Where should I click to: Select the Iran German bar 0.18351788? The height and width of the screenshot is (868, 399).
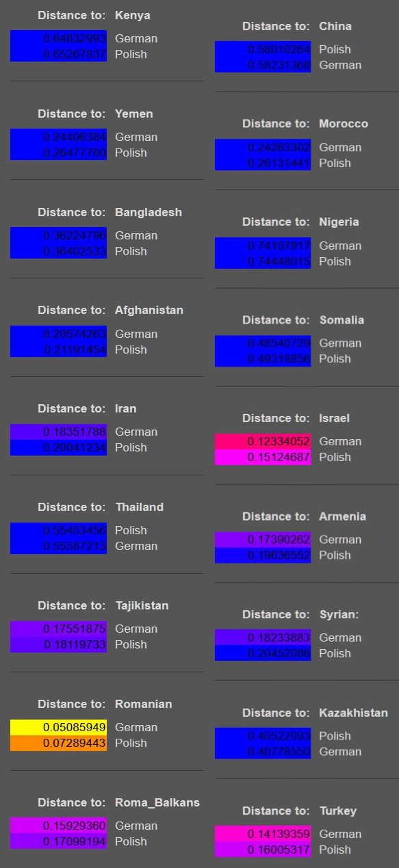58,432
